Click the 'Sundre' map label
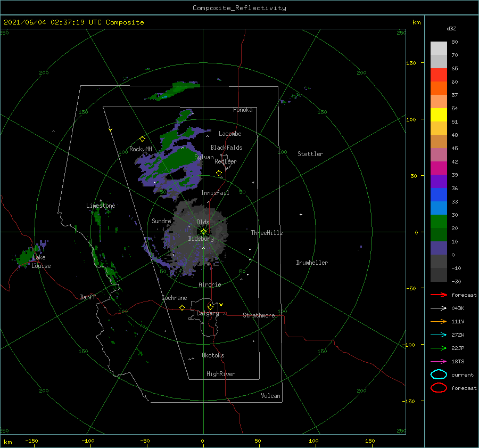The height and width of the screenshot is (448, 479). click(x=161, y=221)
